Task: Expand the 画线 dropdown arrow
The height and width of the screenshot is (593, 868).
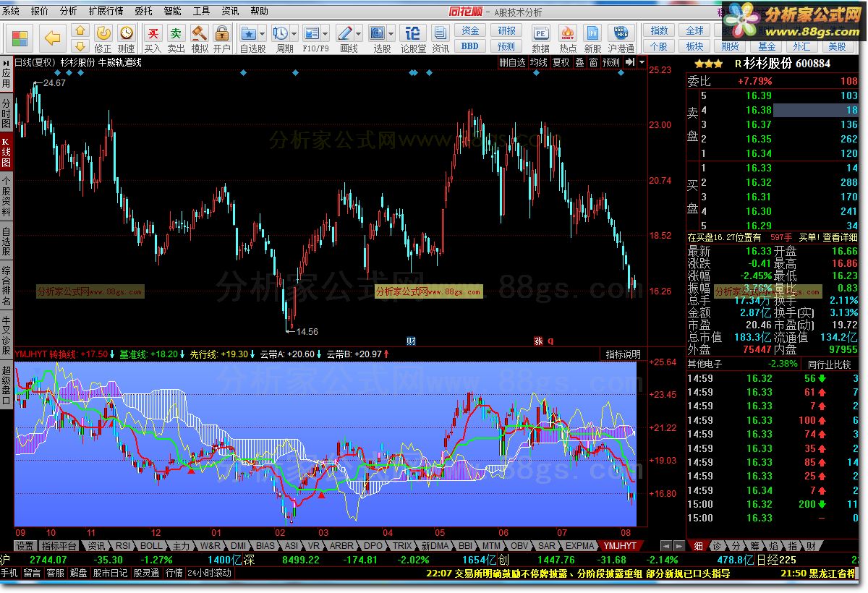Action: point(359,33)
